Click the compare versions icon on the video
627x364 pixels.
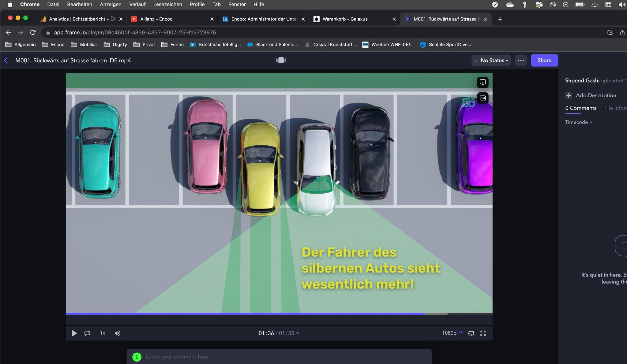tap(483, 98)
